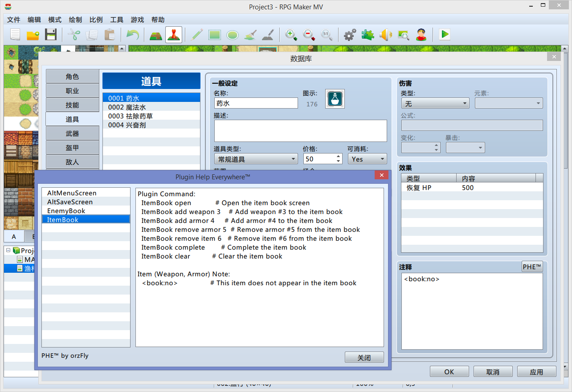Click the Actual Size 1:1 zoom icon
Screen dimensions: 572x392
[327, 35]
